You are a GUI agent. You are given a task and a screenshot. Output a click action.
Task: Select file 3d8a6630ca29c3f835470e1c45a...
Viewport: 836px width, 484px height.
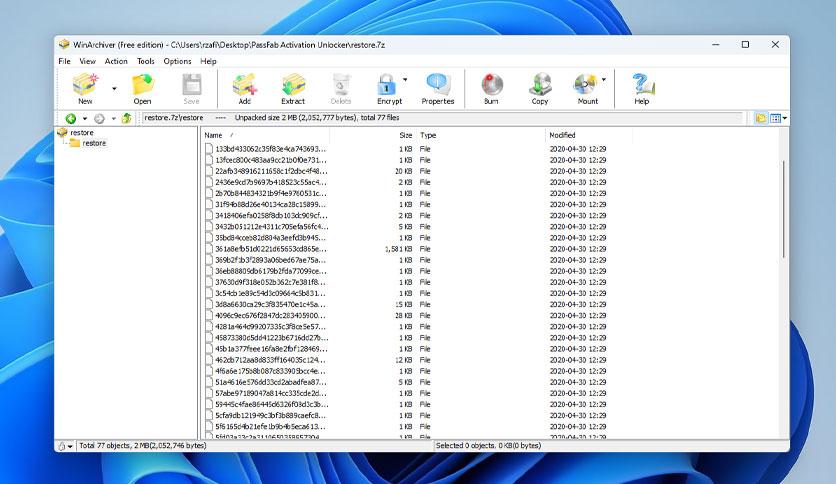[270, 304]
